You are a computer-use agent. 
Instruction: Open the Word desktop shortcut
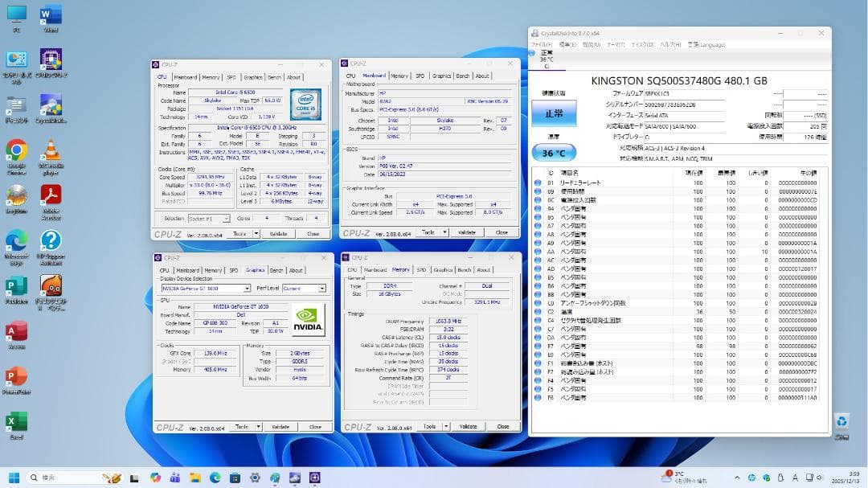(51, 18)
